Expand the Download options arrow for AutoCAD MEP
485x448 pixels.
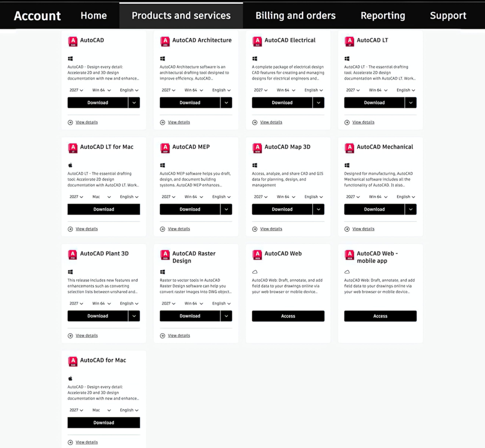pos(226,209)
